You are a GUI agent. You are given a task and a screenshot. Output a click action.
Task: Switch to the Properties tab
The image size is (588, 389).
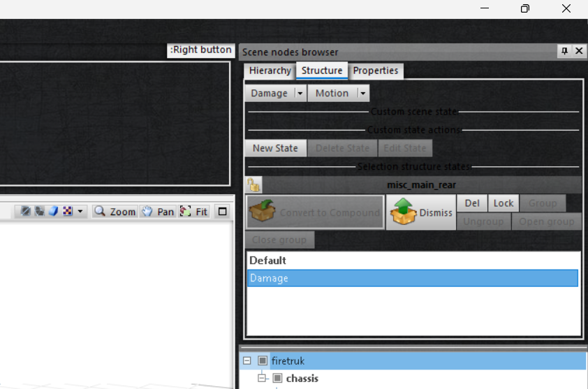[376, 71]
